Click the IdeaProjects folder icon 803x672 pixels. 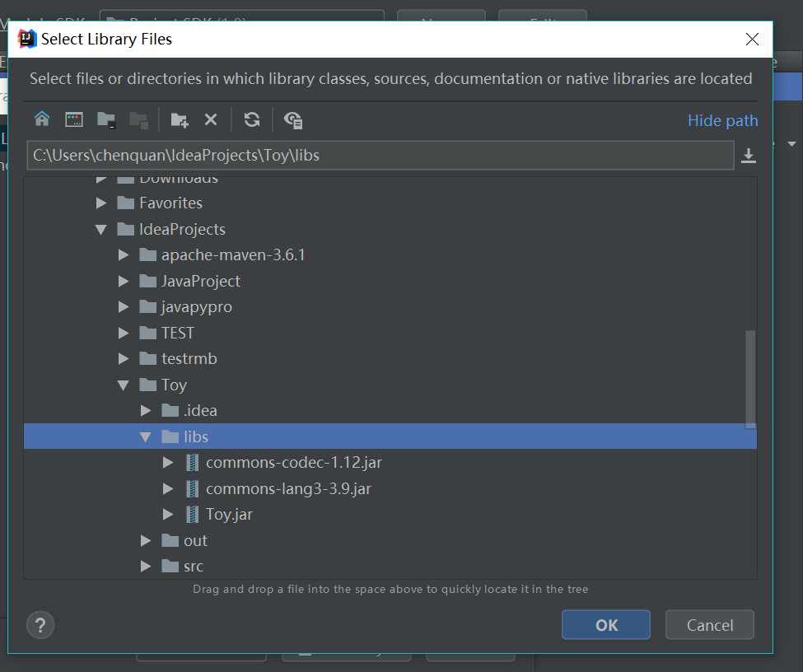(125, 229)
